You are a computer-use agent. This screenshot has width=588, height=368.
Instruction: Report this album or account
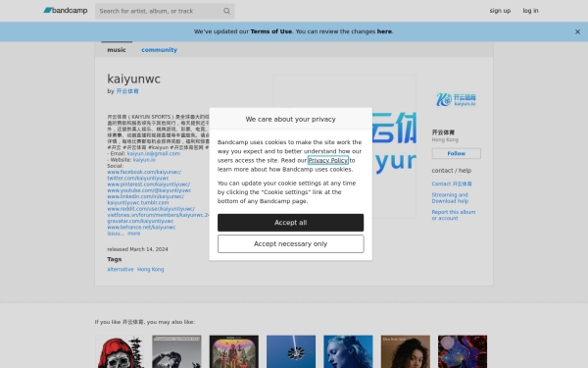(x=454, y=215)
